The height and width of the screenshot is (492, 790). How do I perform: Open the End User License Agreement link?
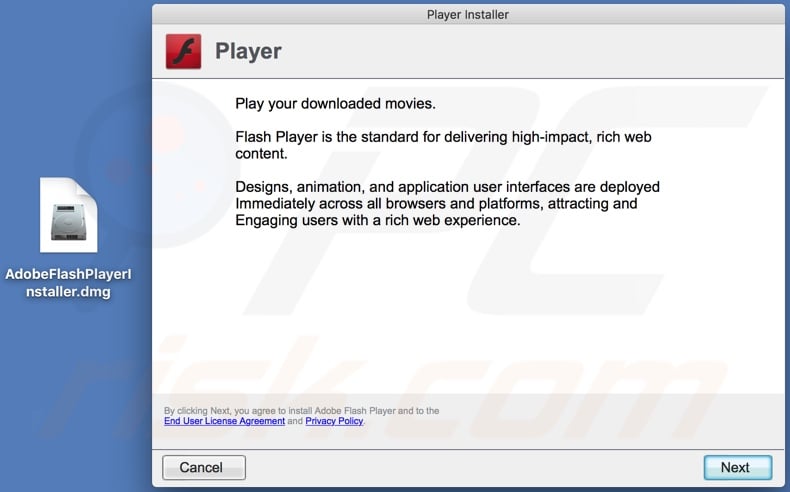click(224, 421)
